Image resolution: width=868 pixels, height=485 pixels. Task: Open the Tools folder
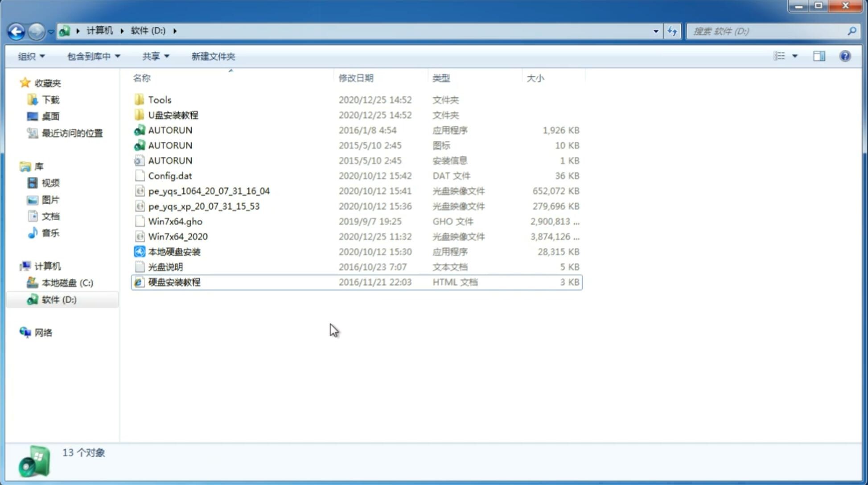[x=159, y=99]
